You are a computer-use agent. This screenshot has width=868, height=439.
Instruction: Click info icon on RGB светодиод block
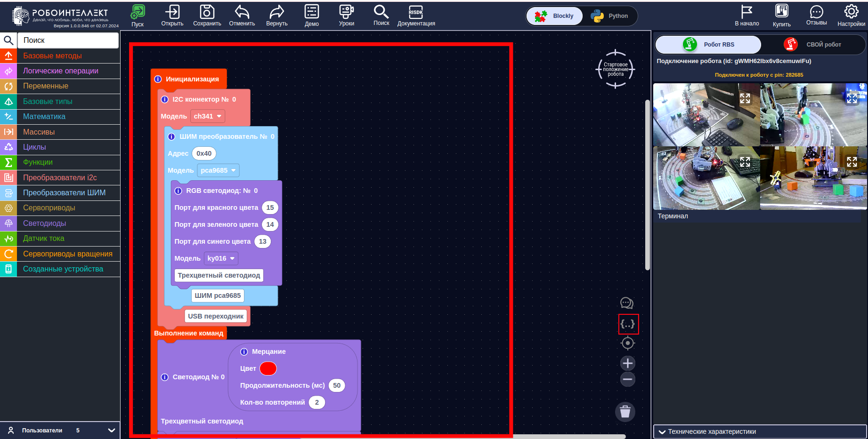pos(178,191)
